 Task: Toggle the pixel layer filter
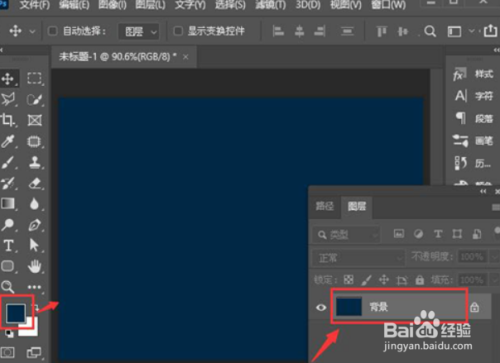[x=399, y=234]
